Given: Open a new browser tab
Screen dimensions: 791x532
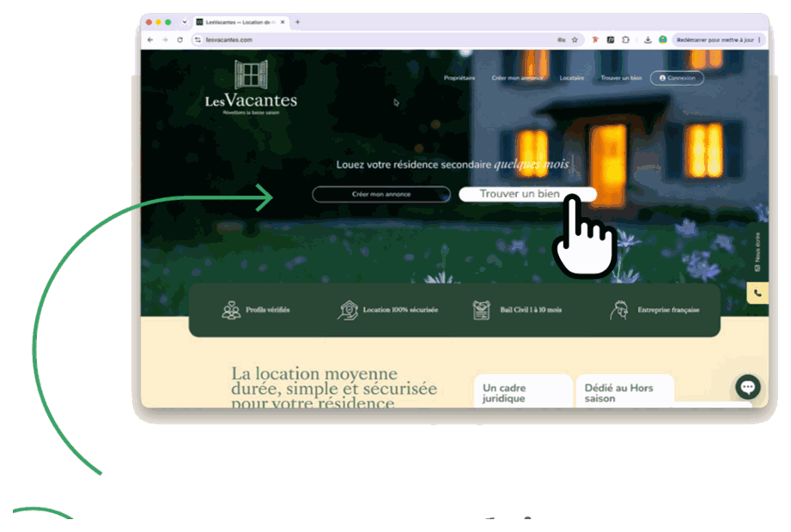Looking at the screenshot, I should point(298,22).
